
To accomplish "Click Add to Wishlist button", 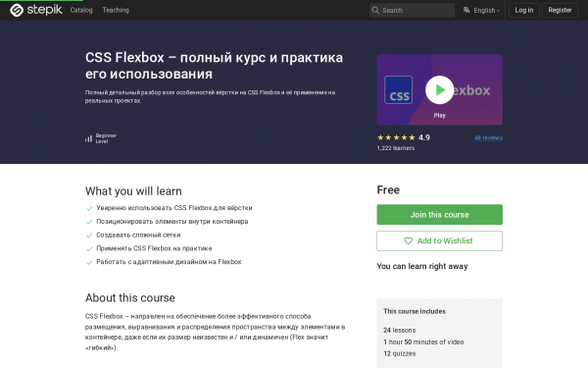I will click(439, 240).
